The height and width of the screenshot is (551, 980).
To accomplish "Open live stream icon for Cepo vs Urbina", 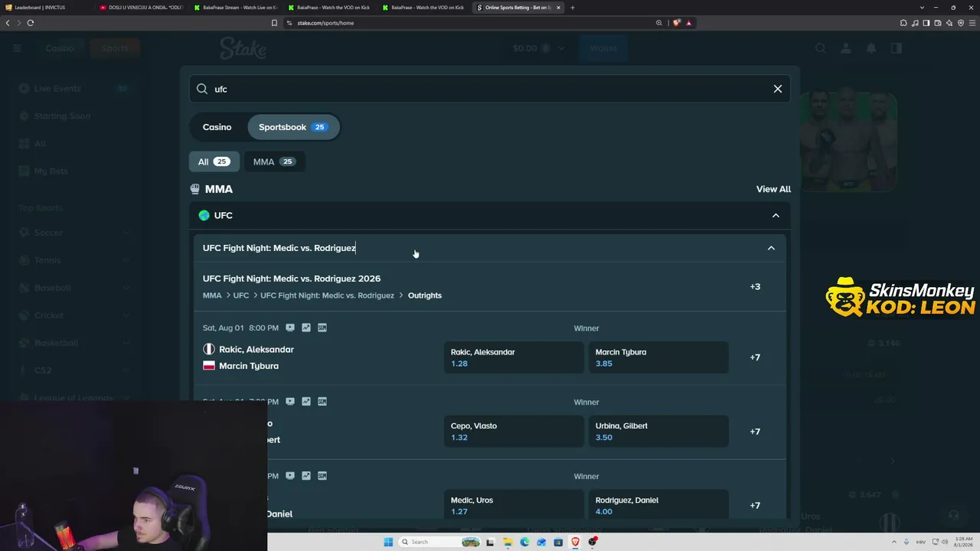I will pyautogui.click(x=290, y=401).
